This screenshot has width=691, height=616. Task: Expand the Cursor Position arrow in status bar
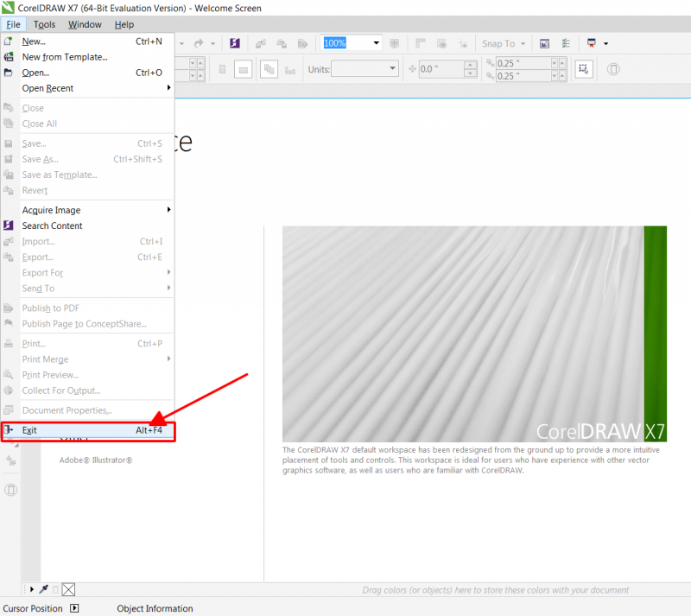74,608
